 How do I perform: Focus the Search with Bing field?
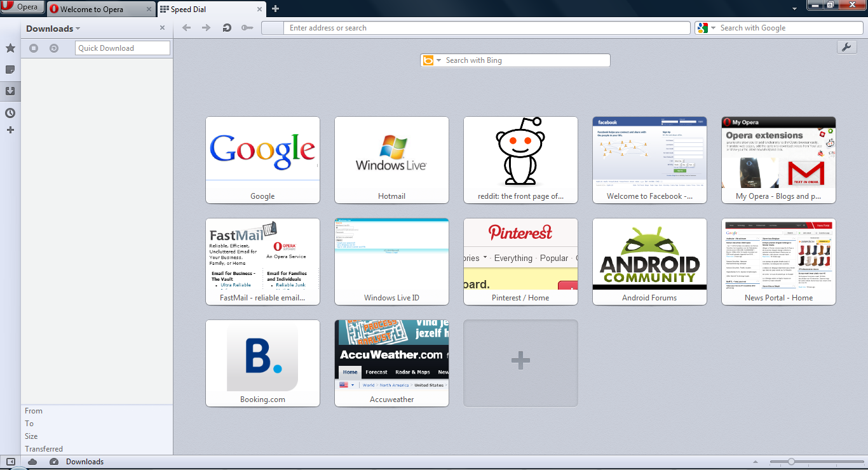point(527,60)
